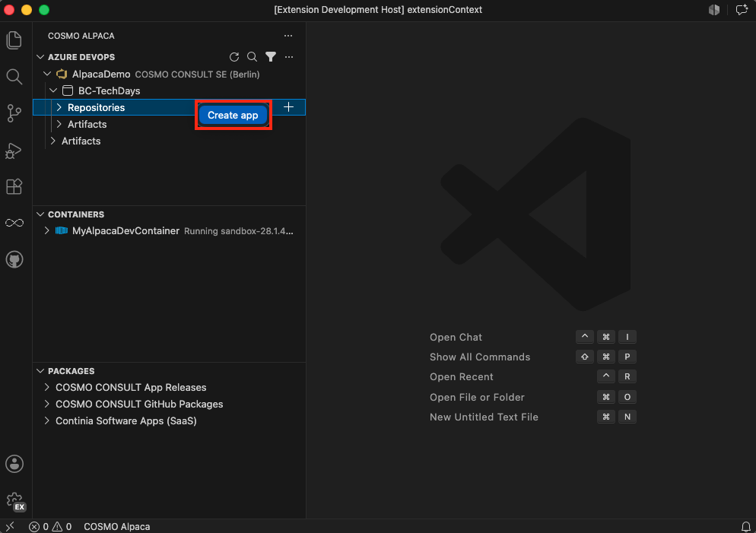Expand Continia Software Apps (SaaS)
The width and height of the screenshot is (756, 533).
click(46, 420)
